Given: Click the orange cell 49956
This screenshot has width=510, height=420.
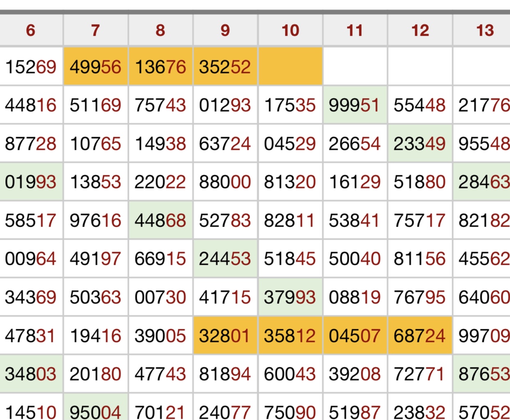Looking at the screenshot, I should pyautogui.click(x=95, y=67).
